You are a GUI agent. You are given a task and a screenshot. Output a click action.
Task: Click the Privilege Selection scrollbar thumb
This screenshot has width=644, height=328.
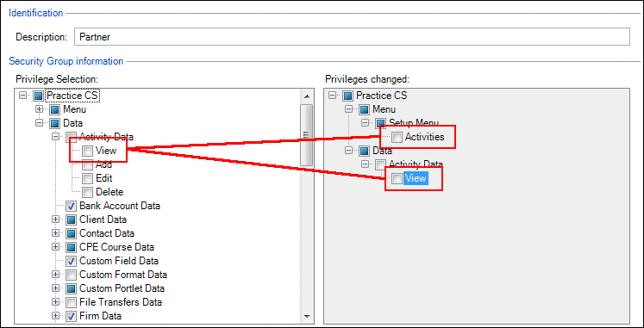click(x=306, y=135)
